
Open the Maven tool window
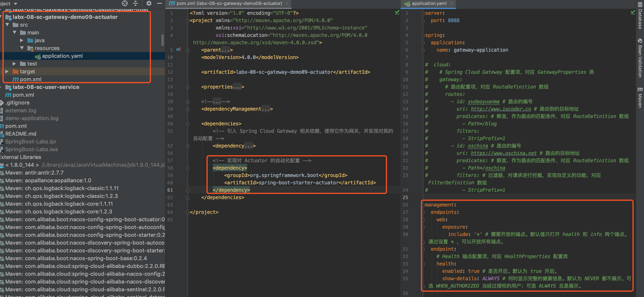[x=640, y=97]
